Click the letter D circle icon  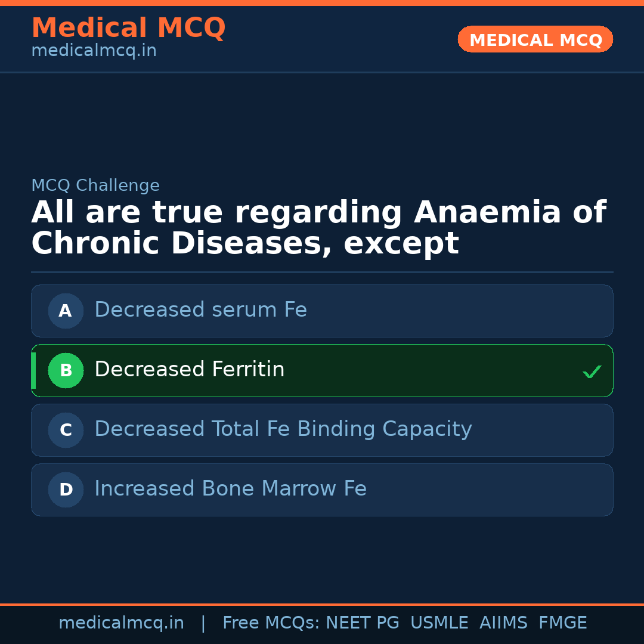[66, 490]
